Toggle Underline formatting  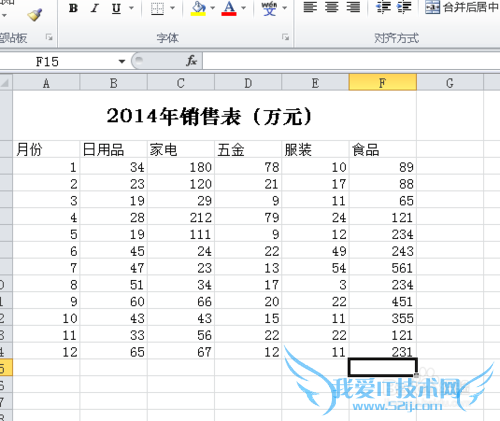coord(116,8)
